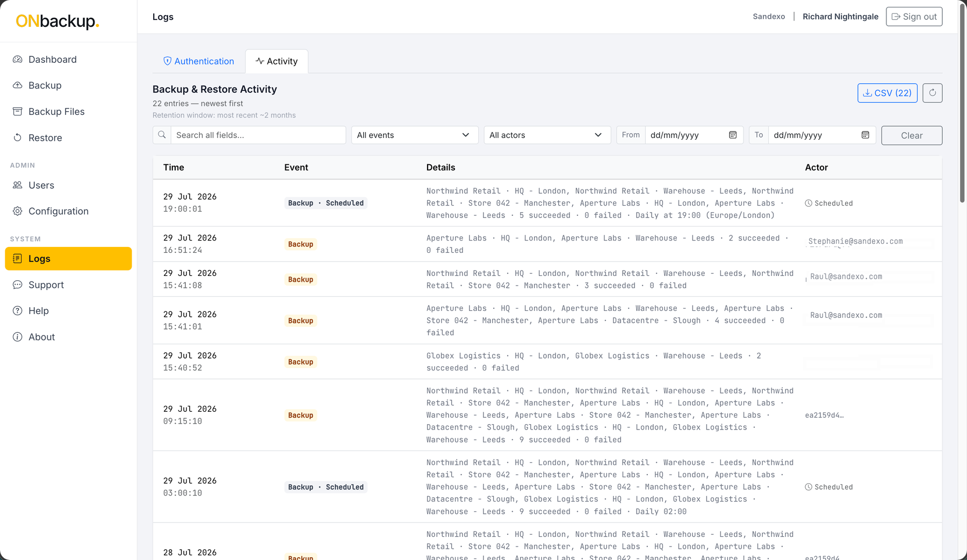Click the ONbackup logo

tap(57, 21)
